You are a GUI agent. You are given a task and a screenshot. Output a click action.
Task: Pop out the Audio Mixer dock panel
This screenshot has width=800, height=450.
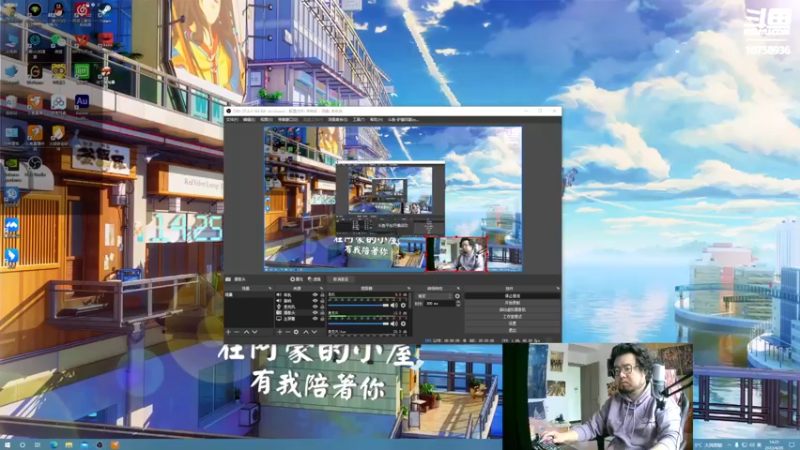click(409, 288)
